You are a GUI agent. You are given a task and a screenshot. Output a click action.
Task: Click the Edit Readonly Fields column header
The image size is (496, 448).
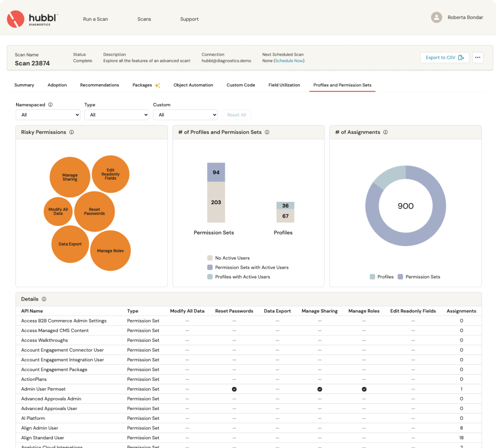click(413, 311)
